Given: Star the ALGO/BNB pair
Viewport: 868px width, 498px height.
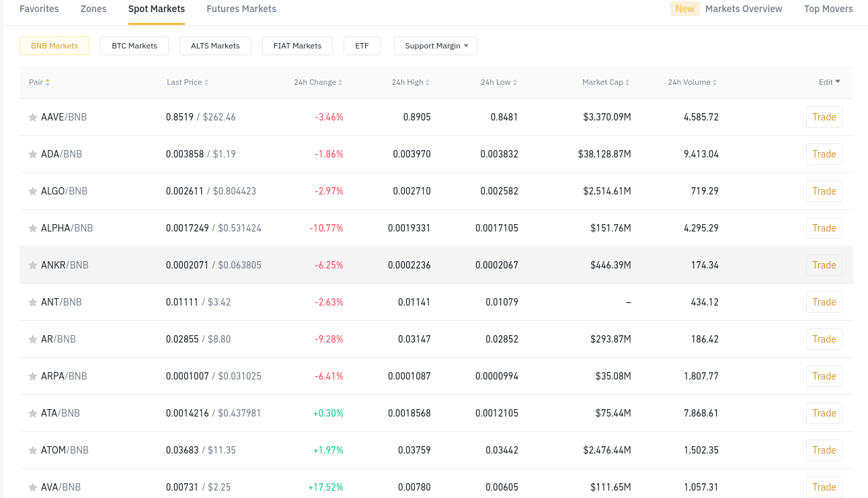Looking at the screenshot, I should [x=32, y=191].
